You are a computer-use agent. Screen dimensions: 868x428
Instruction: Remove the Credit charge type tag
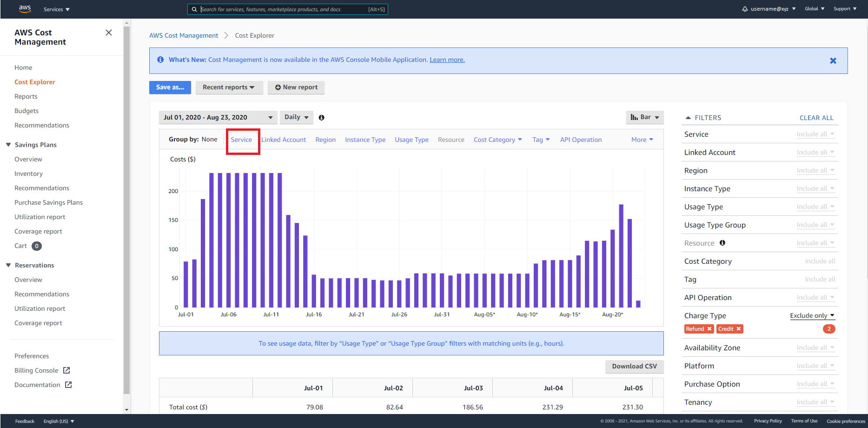click(x=738, y=329)
